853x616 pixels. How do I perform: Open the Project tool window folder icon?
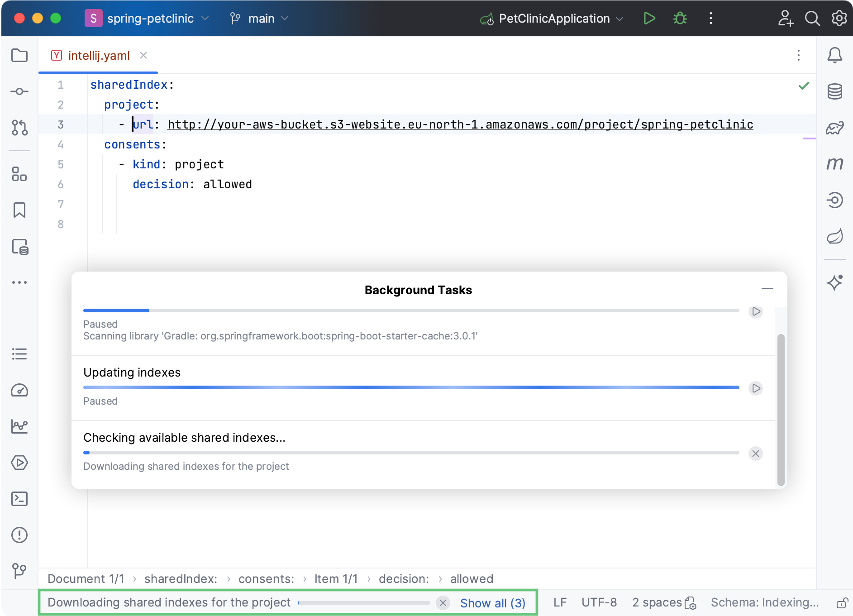pos(19,56)
